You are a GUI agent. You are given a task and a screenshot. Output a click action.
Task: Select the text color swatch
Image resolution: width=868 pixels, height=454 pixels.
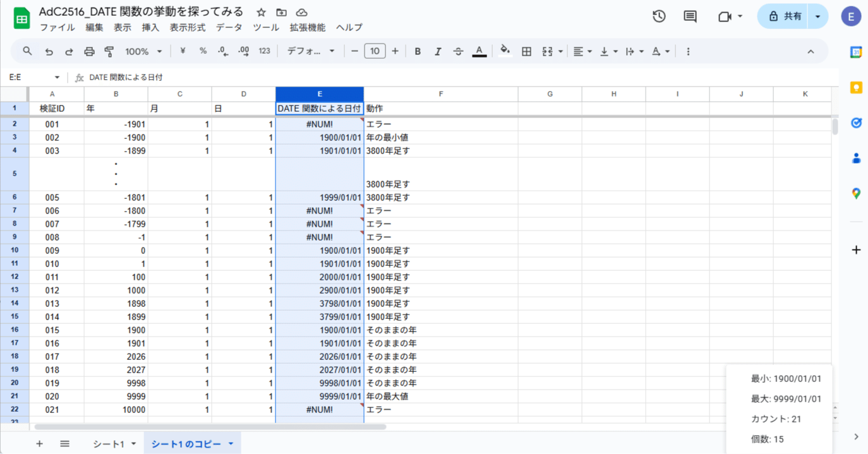[479, 51]
